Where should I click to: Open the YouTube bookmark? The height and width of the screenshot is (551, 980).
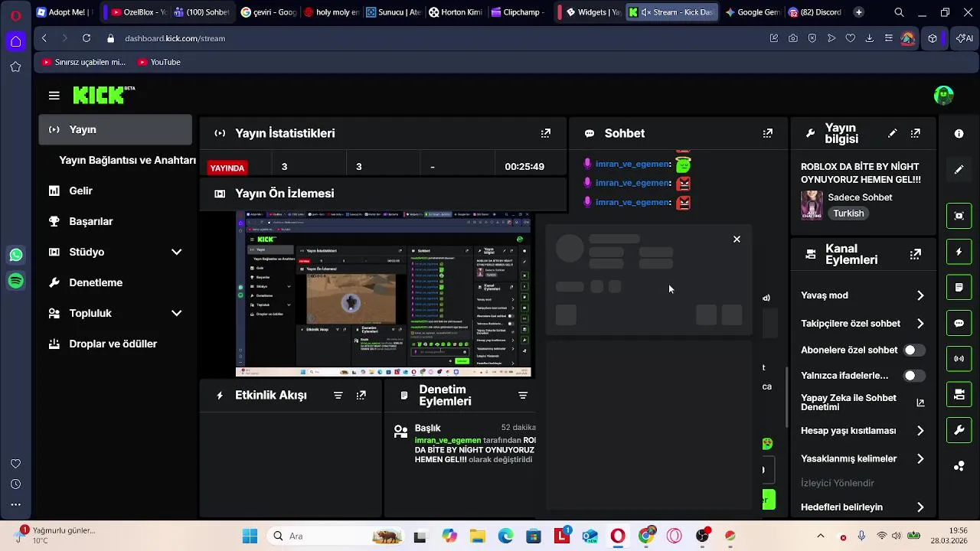click(159, 62)
